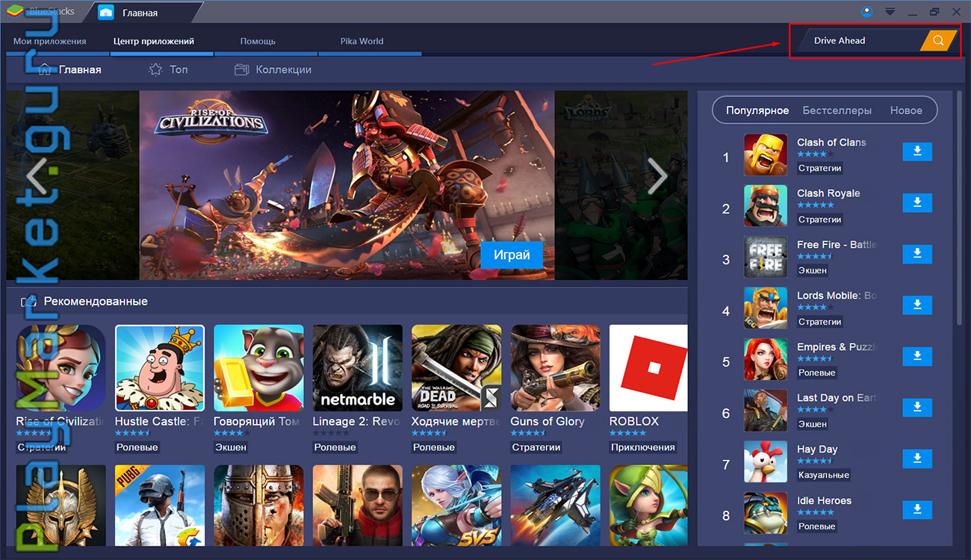Image resolution: width=971 pixels, height=560 pixels.
Task: Open the title bar dropdown triangle menu
Action: click(x=890, y=12)
